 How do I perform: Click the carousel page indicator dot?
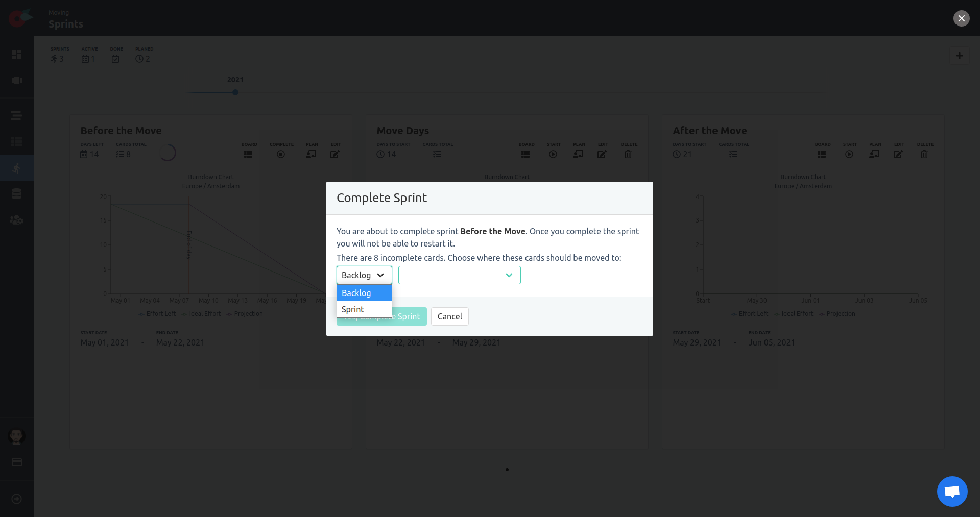point(507,470)
